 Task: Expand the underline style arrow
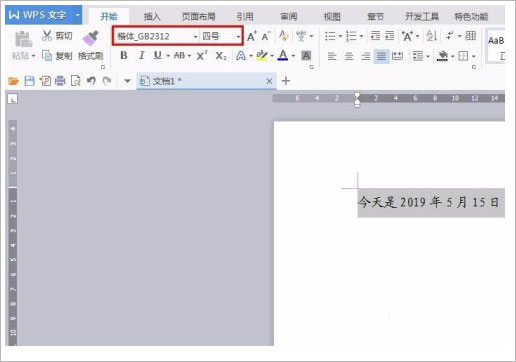point(168,56)
